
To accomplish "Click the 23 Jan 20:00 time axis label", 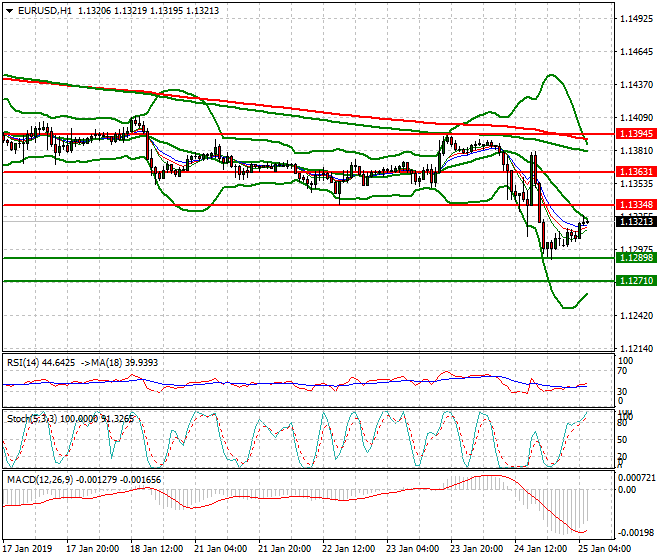I will (476, 549).
